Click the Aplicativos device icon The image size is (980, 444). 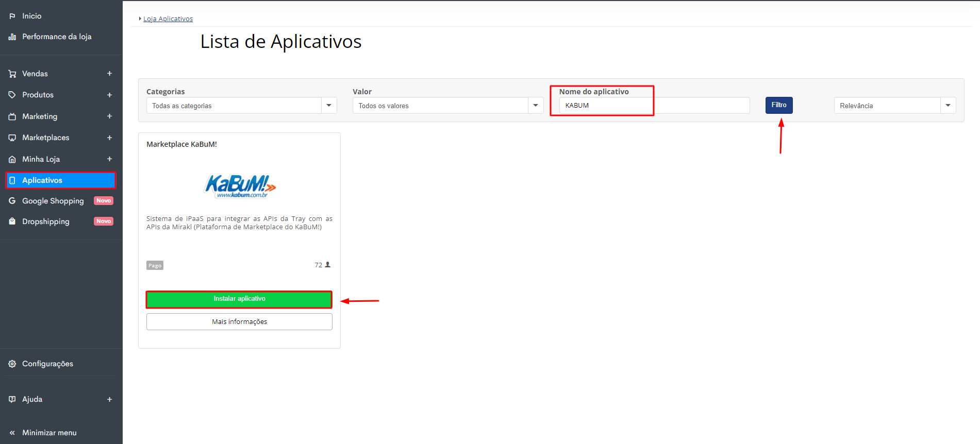coord(12,181)
